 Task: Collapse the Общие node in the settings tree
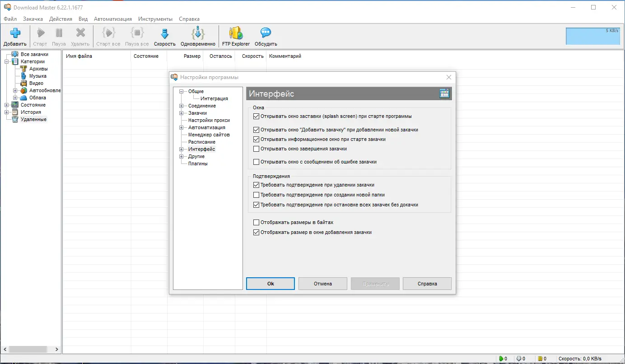point(182,91)
